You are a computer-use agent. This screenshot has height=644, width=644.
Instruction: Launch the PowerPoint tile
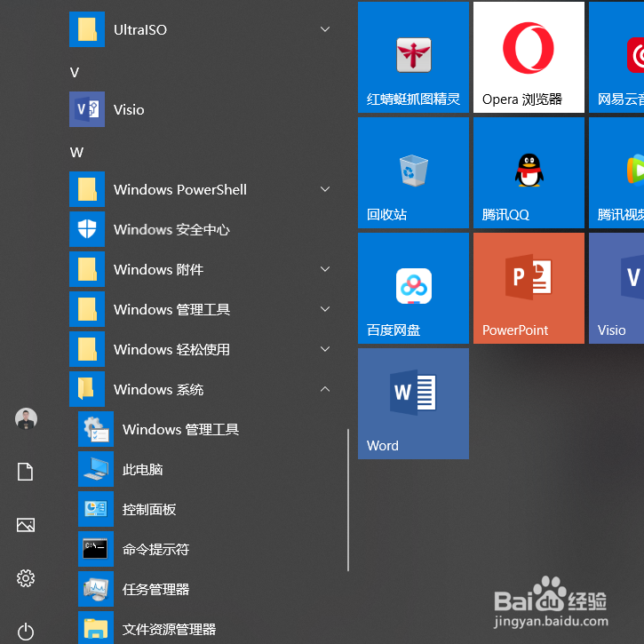(x=529, y=288)
